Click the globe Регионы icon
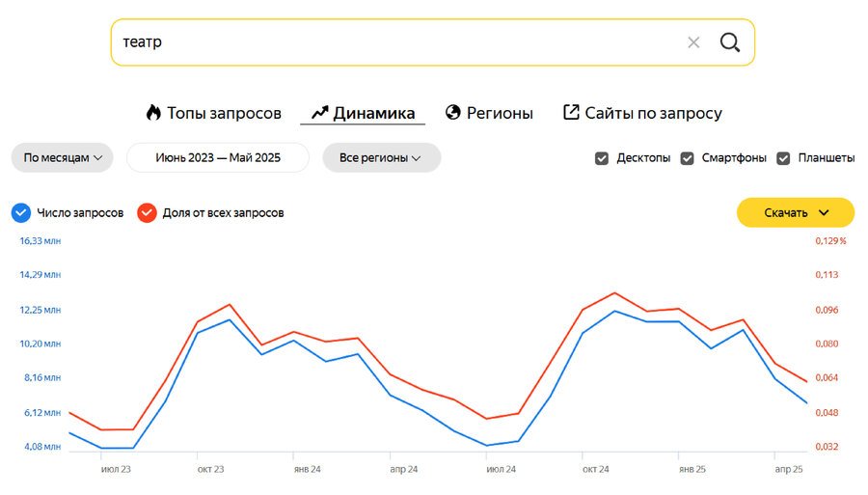 pyautogui.click(x=453, y=113)
